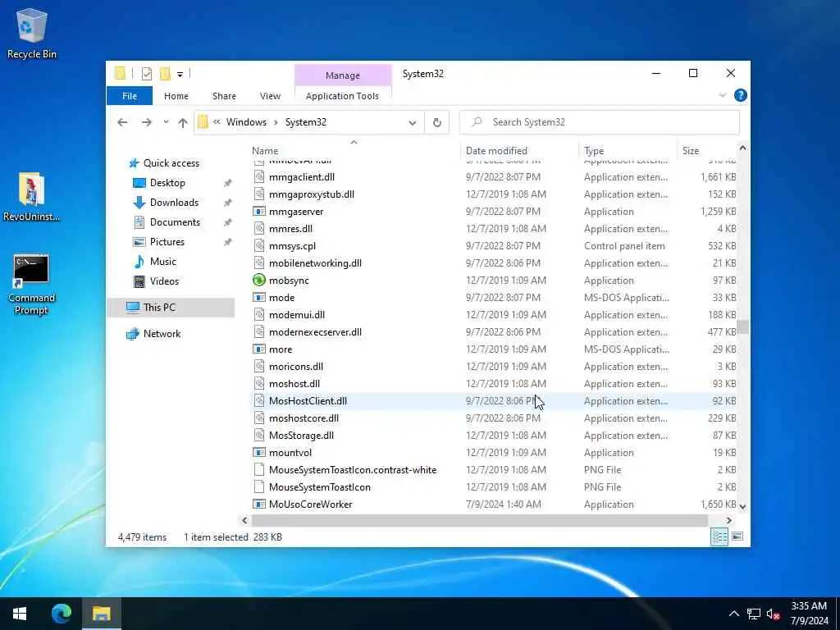840x630 pixels.
Task: Open Documents in the navigation pane
Action: (175, 222)
